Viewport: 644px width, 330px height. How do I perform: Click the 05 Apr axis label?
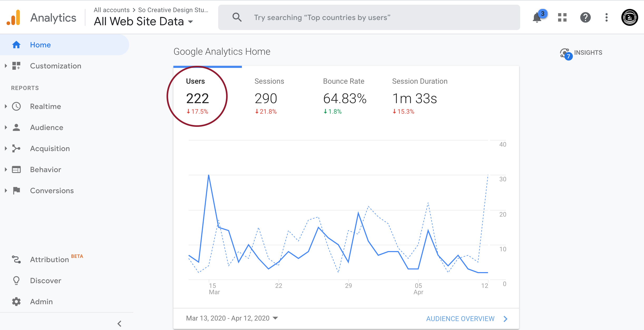418,289
